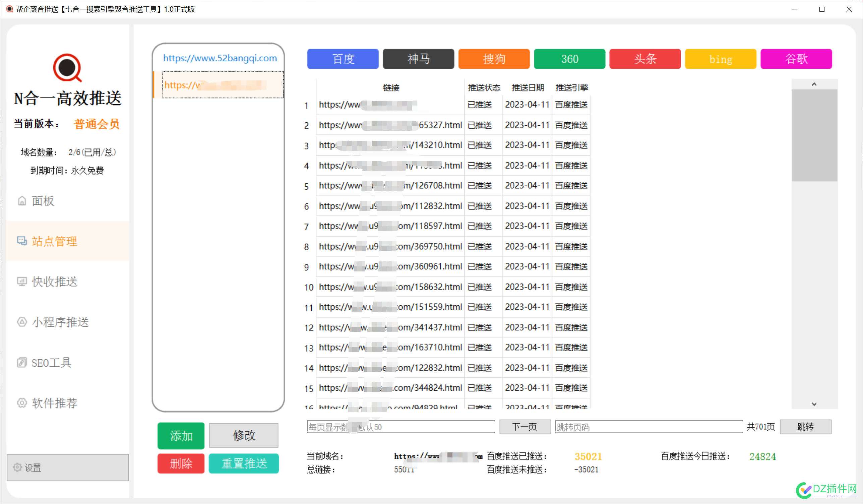The image size is (863, 504).
Task: Select row 6 link ending 112832.html
Action: pyautogui.click(x=390, y=206)
